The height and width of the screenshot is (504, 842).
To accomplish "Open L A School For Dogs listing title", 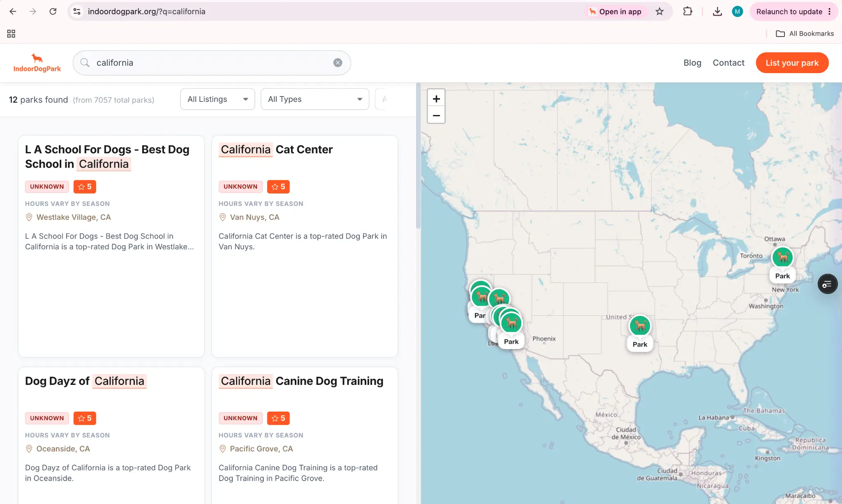I will tap(107, 156).
